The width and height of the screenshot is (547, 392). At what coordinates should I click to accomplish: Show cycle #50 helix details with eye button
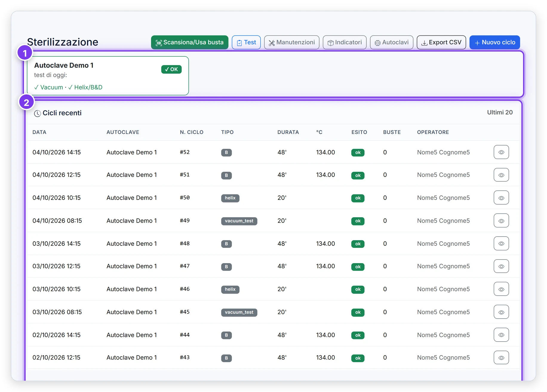point(501,198)
